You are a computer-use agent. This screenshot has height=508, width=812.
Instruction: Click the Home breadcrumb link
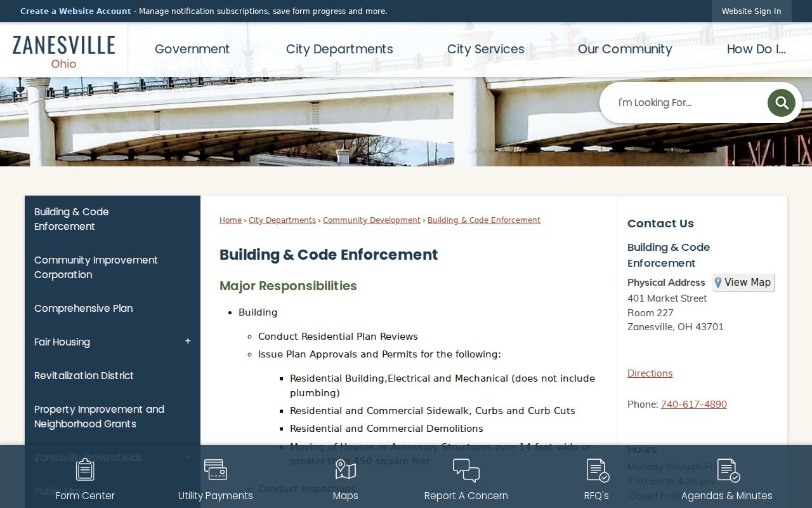(230, 220)
